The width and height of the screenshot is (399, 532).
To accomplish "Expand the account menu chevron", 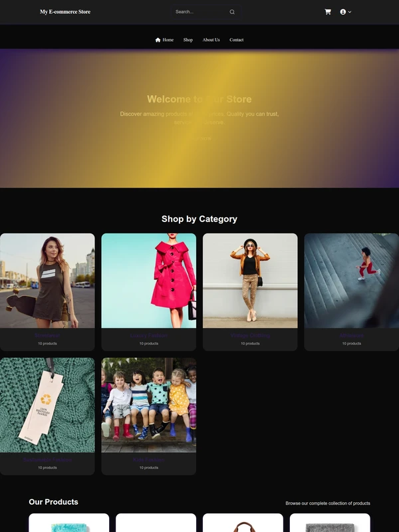I will tap(350, 12).
